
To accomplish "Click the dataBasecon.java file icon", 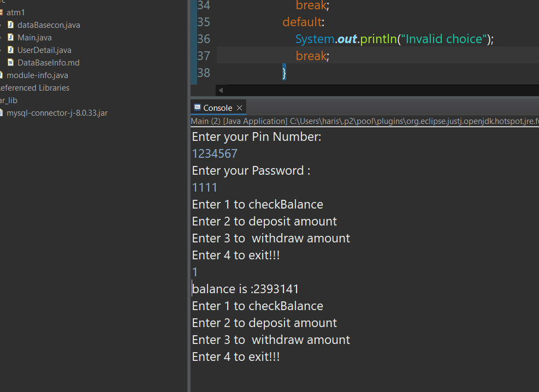I will click(x=10, y=25).
